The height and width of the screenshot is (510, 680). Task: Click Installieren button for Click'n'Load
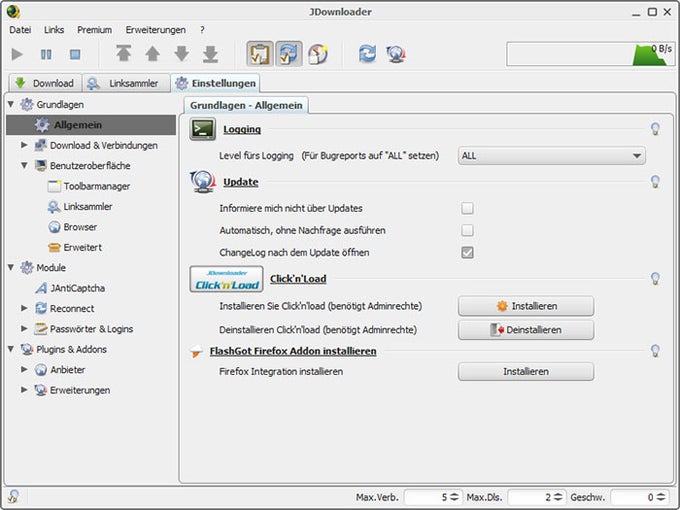click(526, 306)
